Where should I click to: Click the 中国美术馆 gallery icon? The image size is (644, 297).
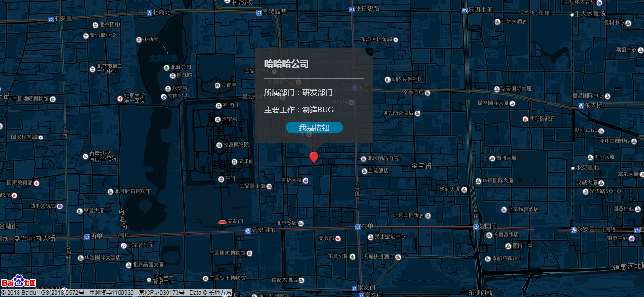point(298,82)
